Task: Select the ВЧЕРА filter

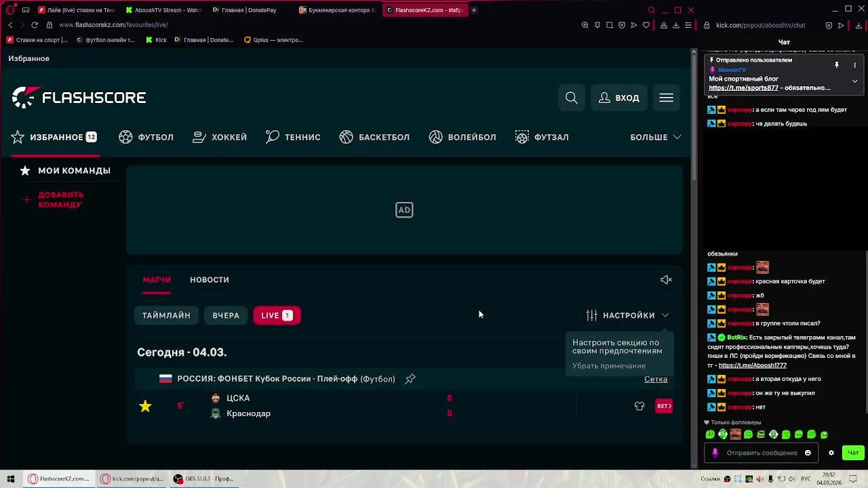Action: (x=226, y=315)
